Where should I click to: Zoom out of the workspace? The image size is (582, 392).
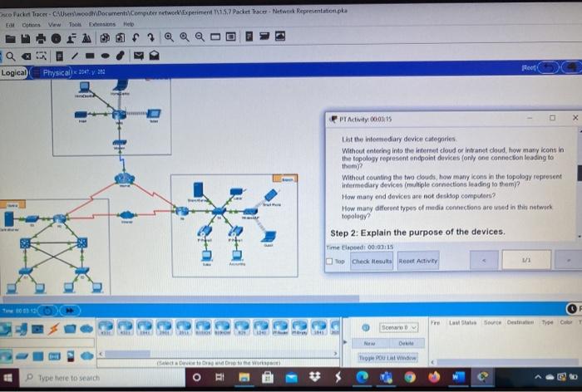coord(200,37)
